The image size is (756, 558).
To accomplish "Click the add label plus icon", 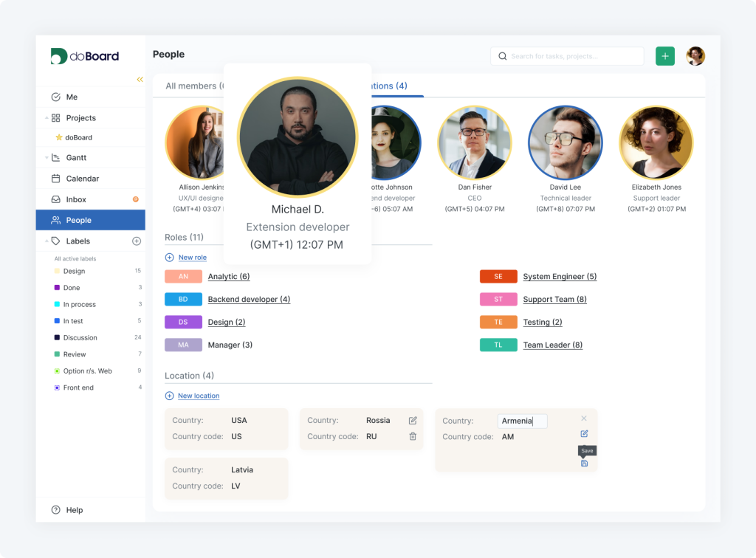I will point(137,241).
